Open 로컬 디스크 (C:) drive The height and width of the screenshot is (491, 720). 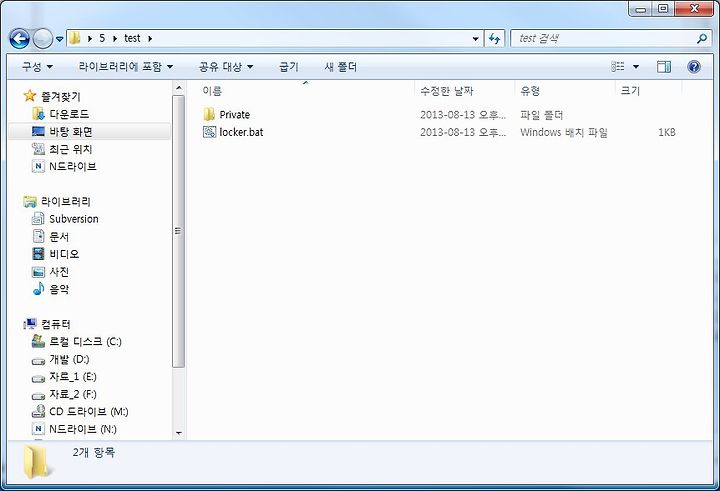[x=85, y=342]
